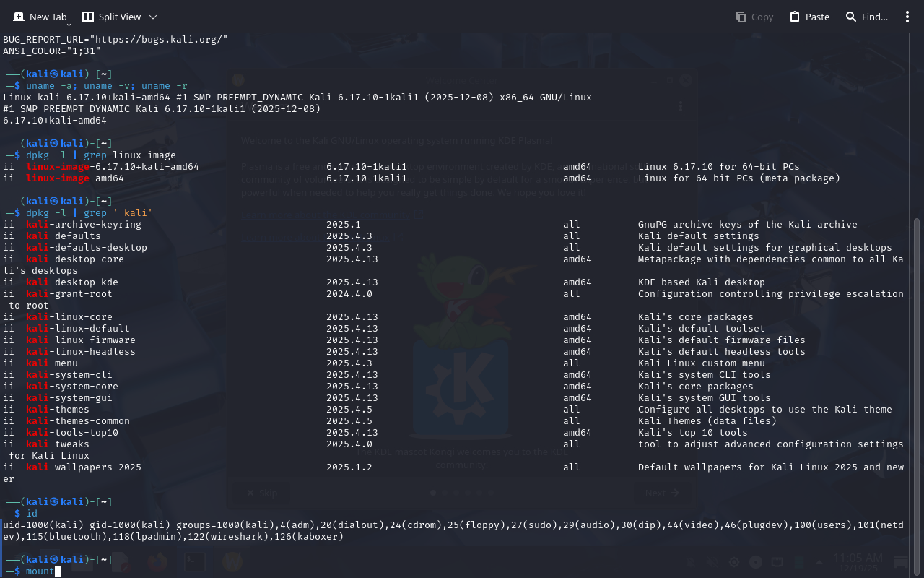The height and width of the screenshot is (578, 924).
Task: Expand the New Tab profile arrow
Action: (x=69, y=25)
